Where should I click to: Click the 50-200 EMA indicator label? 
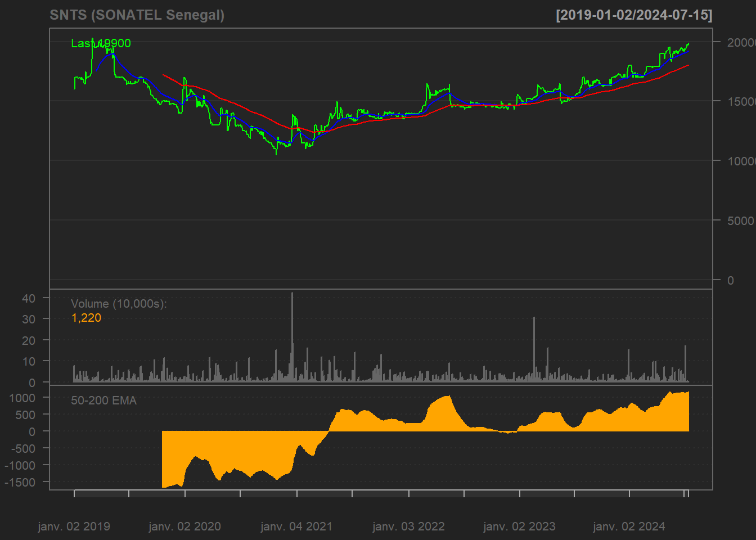(x=103, y=400)
